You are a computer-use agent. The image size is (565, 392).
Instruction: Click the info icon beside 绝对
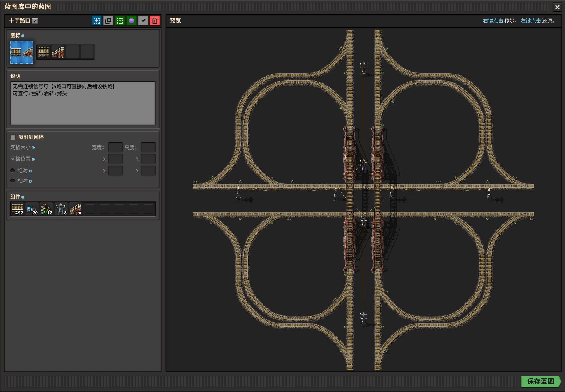[x=30, y=171]
